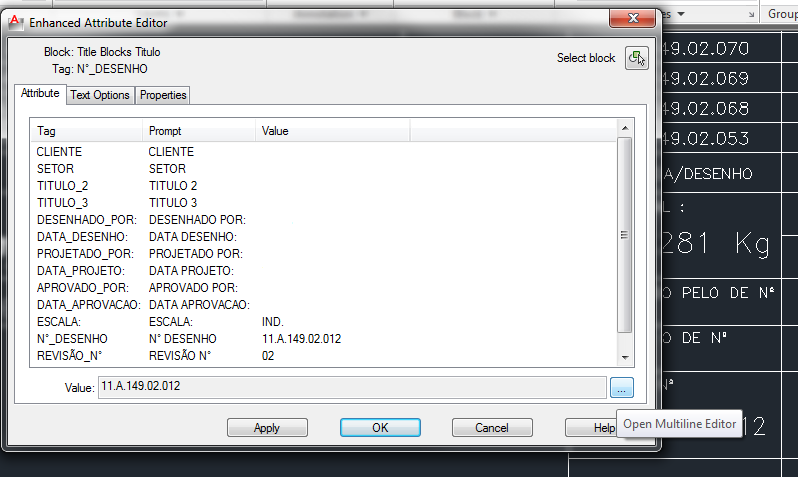Click the Help button
The width and height of the screenshot is (798, 477).
591,428
